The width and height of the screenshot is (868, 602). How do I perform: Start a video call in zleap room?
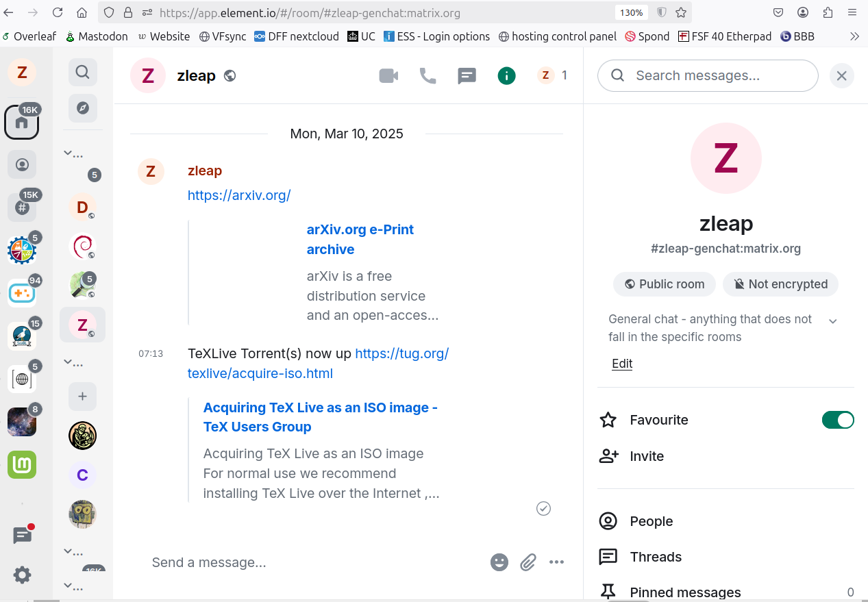pos(388,76)
